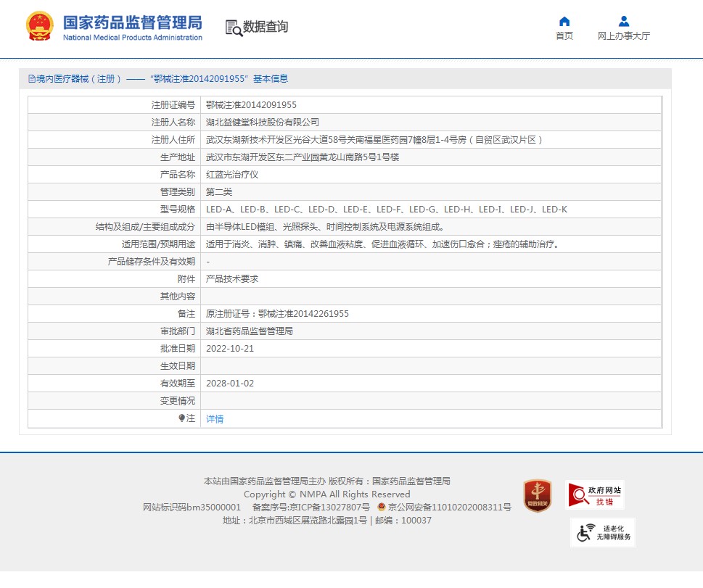Click National Medical Products Administration subtitle
This screenshot has width=703, height=588.
133,38
